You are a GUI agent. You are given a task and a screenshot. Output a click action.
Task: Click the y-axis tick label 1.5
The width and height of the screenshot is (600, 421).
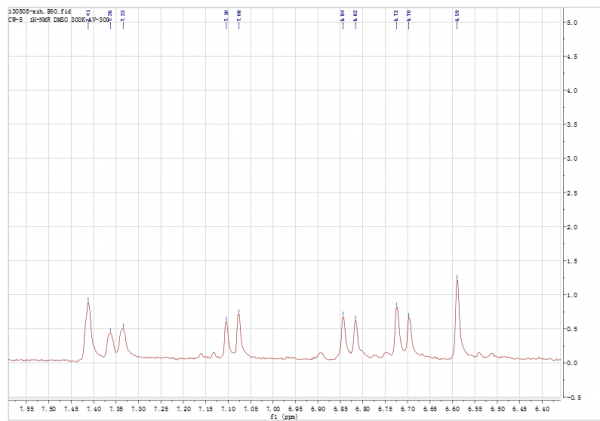click(572, 261)
